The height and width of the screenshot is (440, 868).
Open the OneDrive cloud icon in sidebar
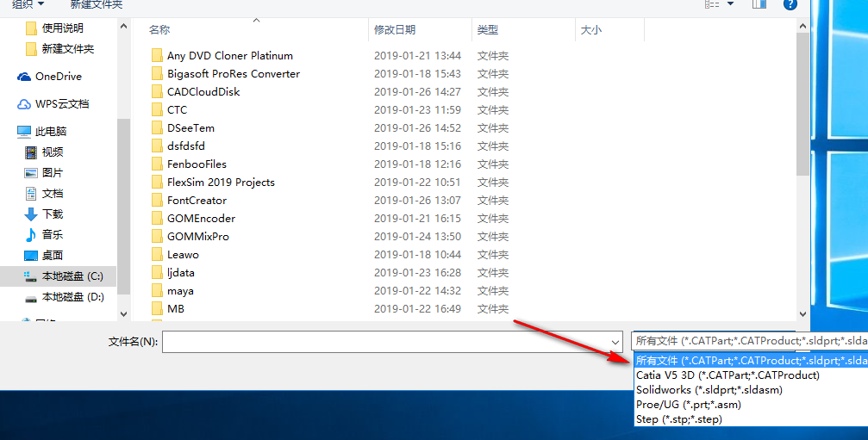click(x=24, y=77)
